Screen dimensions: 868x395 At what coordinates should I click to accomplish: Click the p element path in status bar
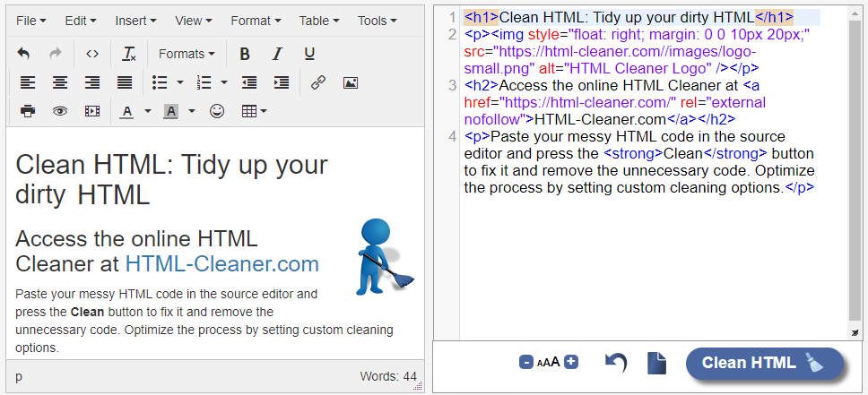coord(19,377)
